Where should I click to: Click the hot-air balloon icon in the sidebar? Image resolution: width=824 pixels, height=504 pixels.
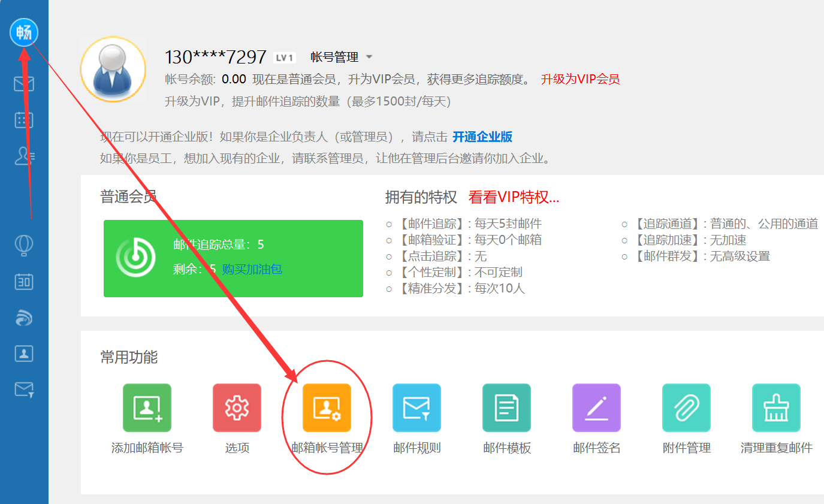point(24,245)
